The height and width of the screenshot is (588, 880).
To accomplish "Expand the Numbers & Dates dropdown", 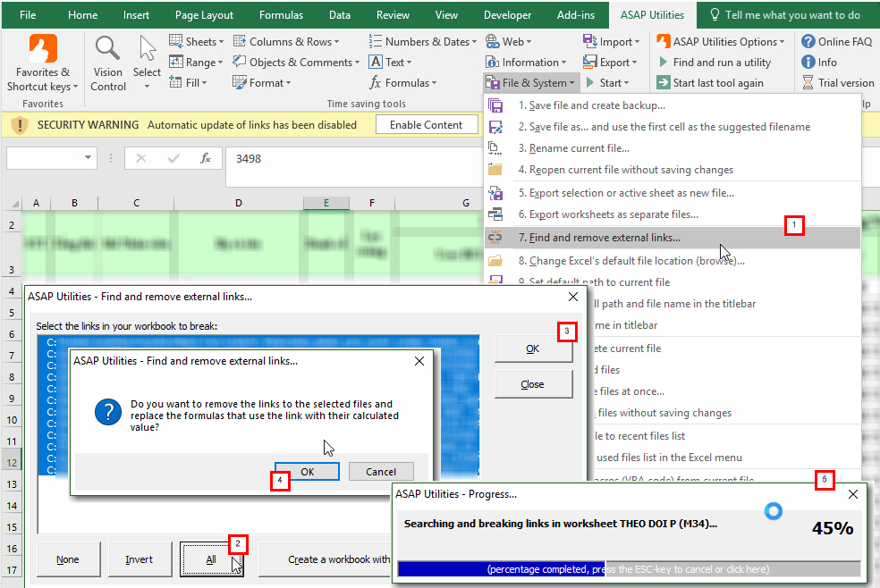I will coord(423,41).
